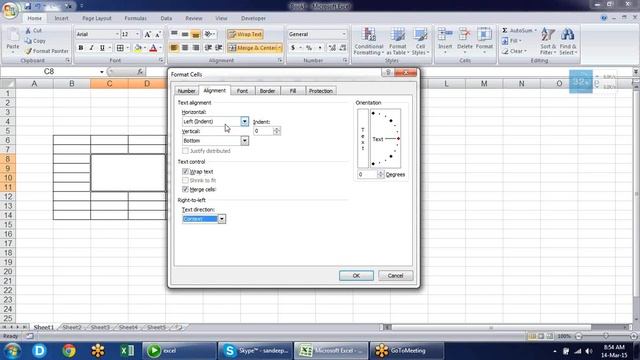Toggle Merge & Center button in the ribbon
This screenshot has height=360, width=640.
pyautogui.click(x=255, y=48)
